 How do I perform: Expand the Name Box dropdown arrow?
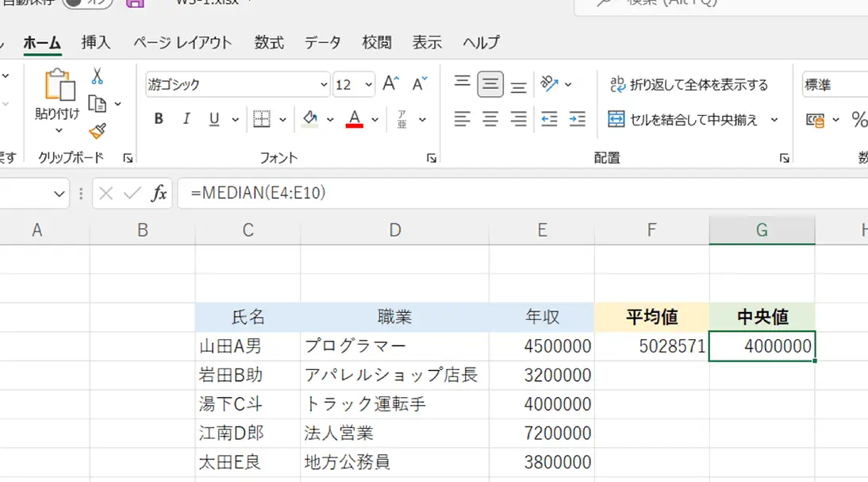tap(60, 194)
